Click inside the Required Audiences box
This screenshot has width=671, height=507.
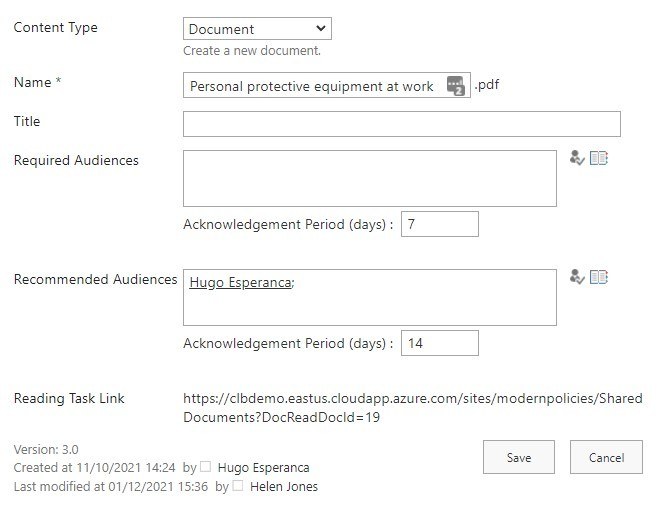pos(369,178)
